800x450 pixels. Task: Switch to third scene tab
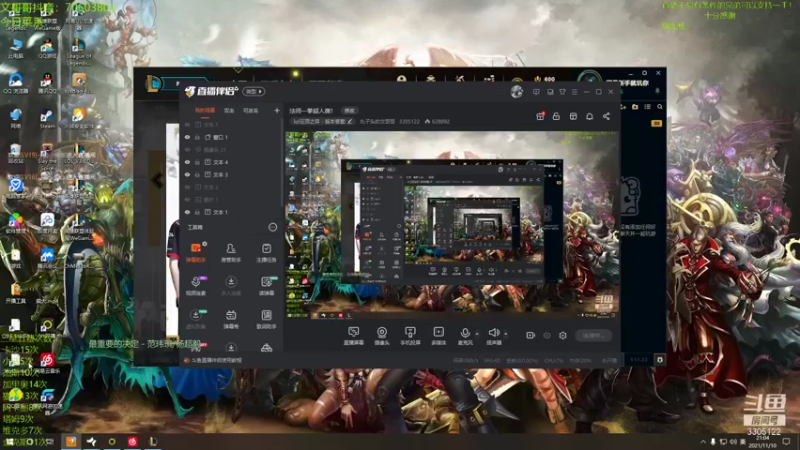[x=251, y=110]
